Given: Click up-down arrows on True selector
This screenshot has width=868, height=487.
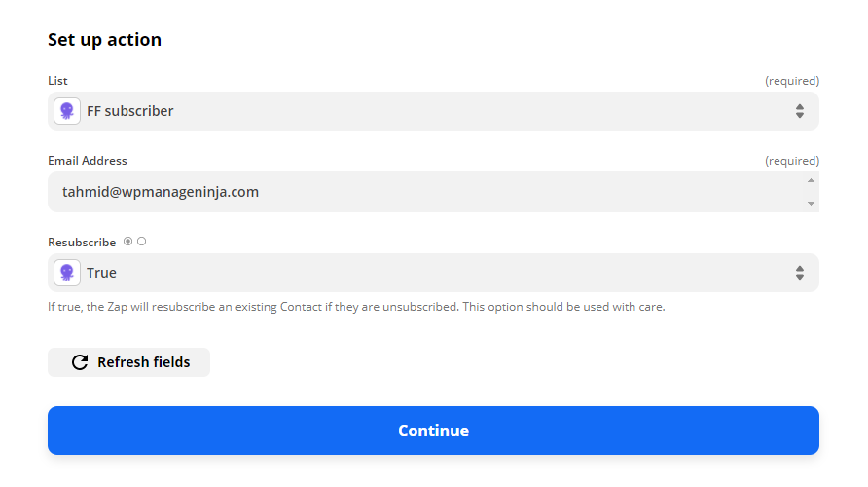Looking at the screenshot, I should tap(799, 273).
